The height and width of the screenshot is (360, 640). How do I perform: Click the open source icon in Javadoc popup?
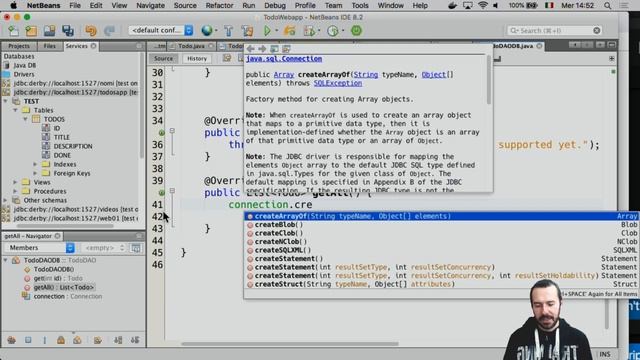click(286, 49)
